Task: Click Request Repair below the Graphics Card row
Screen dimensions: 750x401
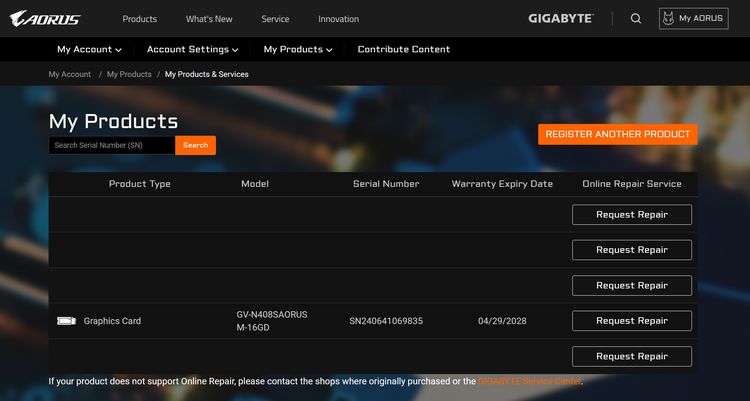Action: click(632, 356)
